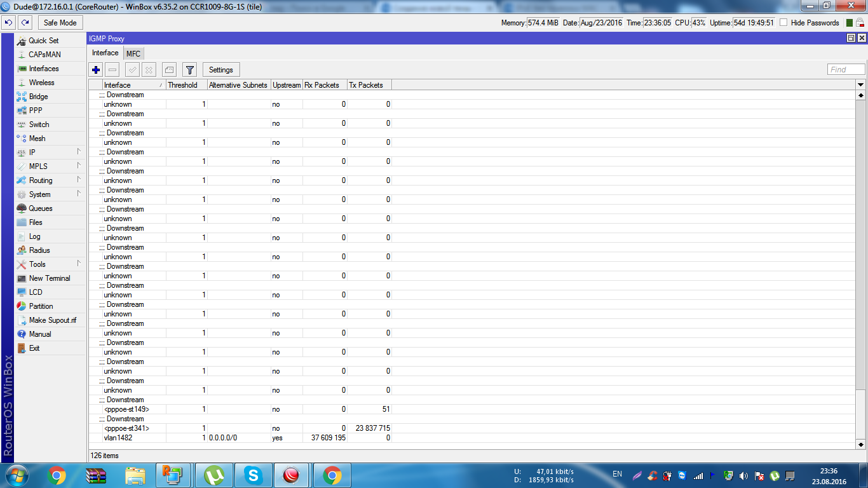
Task: Select the <pppoe-st341> interface row
Action: click(x=473, y=428)
